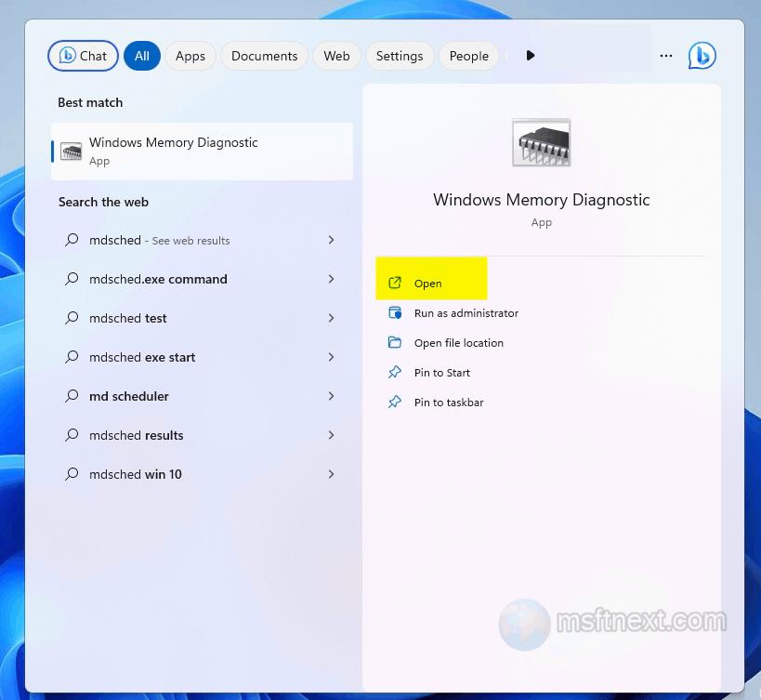Expand the 'mdsched test' chevron
The height and width of the screenshot is (700, 761).
(331, 318)
